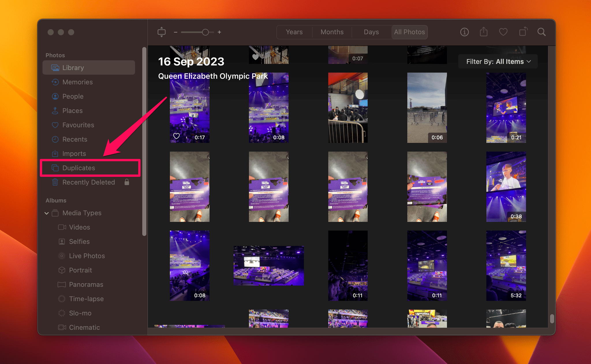The width and height of the screenshot is (591, 364).
Task: Open the Search magnifier icon
Action: pos(542,32)
